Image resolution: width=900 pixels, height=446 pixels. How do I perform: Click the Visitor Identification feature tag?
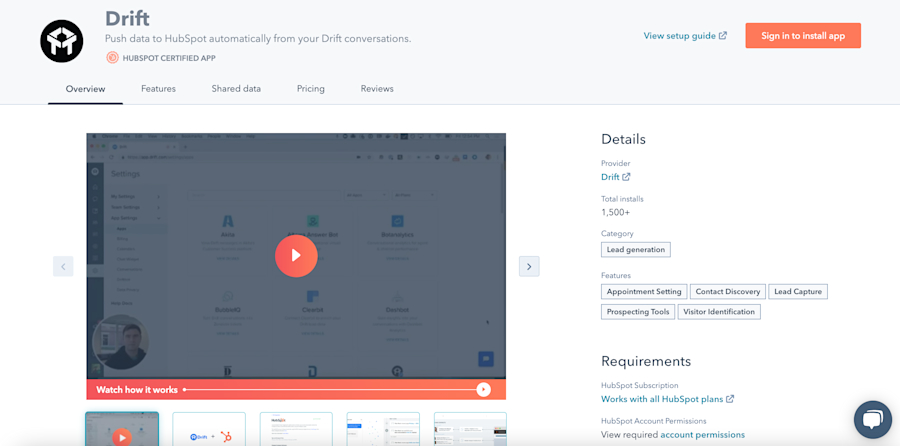point(719,312)
